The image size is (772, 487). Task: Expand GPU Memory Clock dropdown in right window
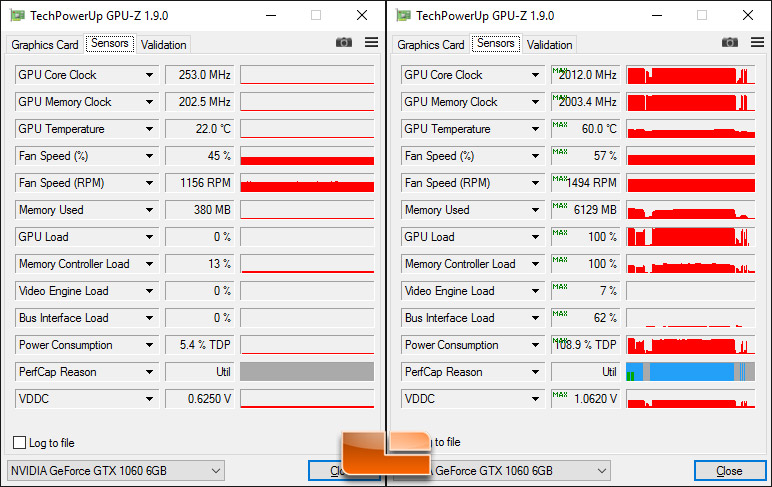[x=535, y=102]
